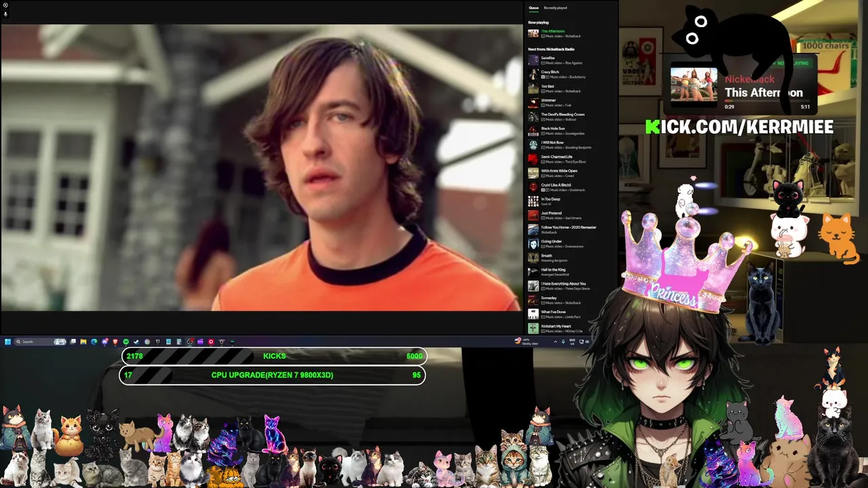Open Brave browser from the taskbar
Image resolution: width=868 pixels, height=488 pixels.
point(115,342)
